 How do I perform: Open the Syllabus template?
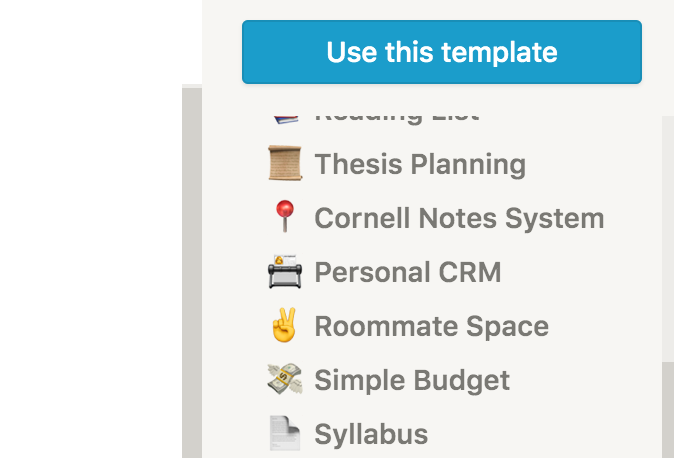(x=371, y=434)
